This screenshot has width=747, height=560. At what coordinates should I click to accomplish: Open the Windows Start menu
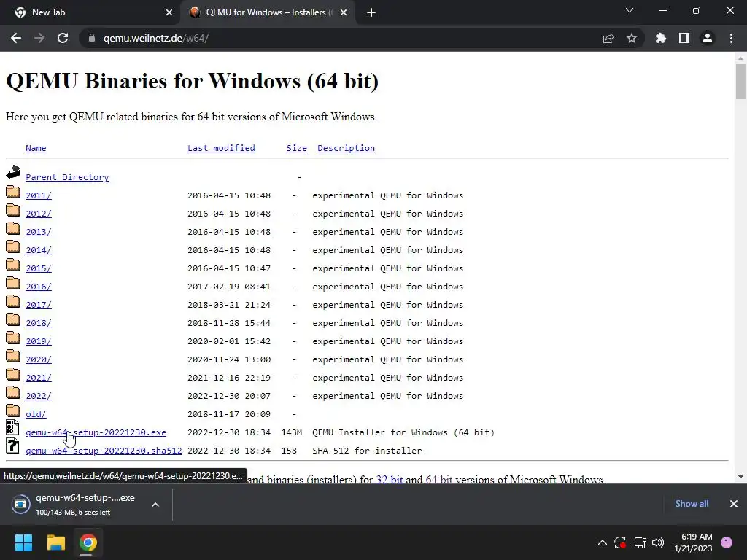click(23, 542)
